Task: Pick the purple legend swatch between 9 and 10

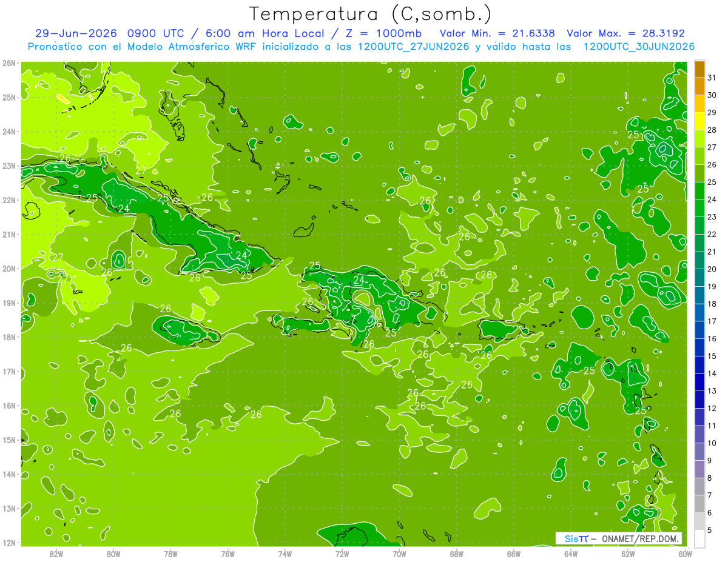Action: [x=699, y=452]
